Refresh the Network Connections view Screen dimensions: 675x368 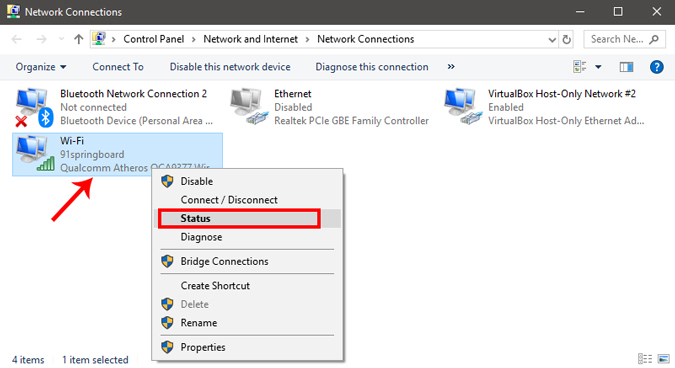click(567, 40)
